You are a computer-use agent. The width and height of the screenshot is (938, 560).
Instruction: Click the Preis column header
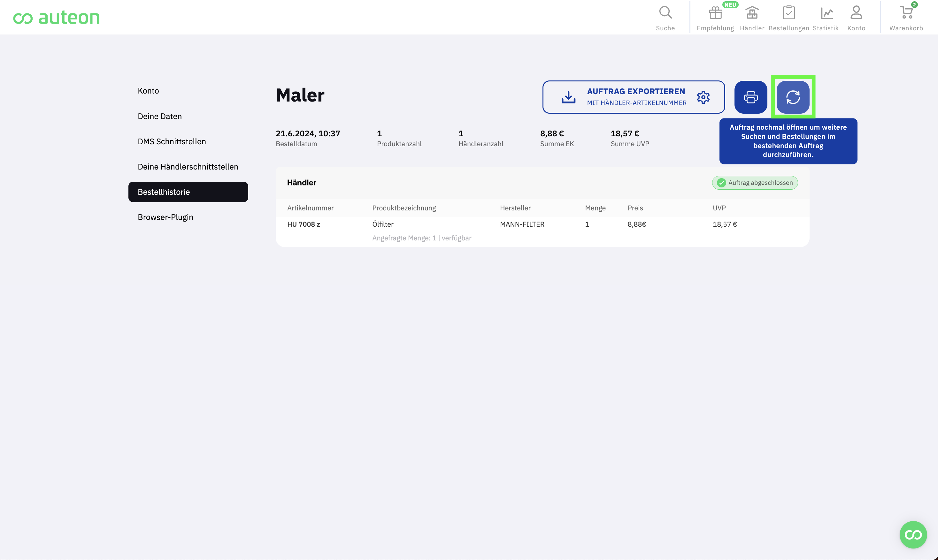(635, 208)
